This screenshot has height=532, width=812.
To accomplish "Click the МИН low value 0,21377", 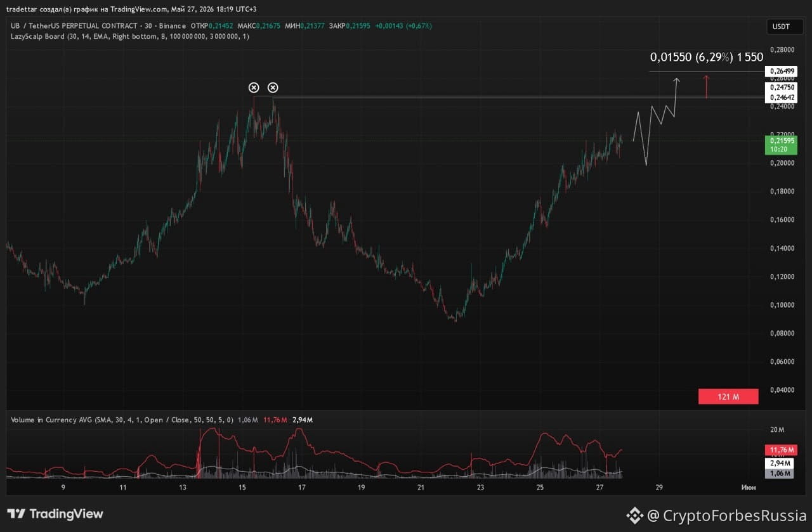I will (x=312, y=26).
